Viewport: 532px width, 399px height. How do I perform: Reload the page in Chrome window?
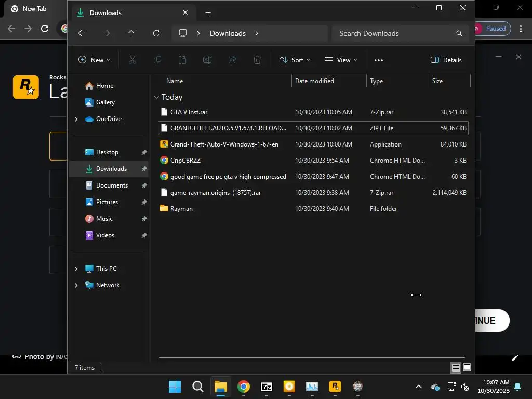pos(45,29)
